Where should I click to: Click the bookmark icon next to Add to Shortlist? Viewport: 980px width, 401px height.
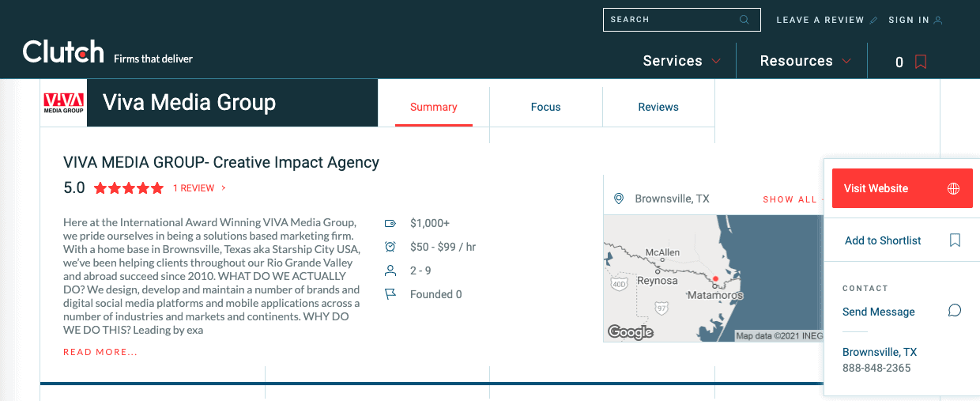pyautogui.click(x=955, y=240)
